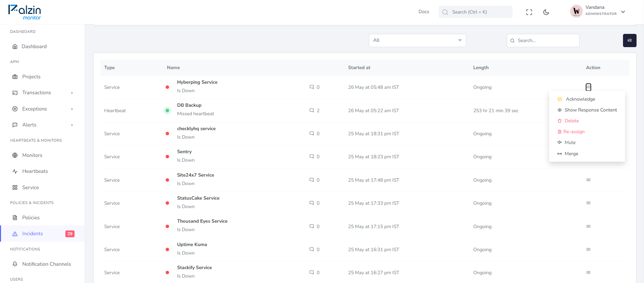Click the dark list-sort button
Viewport: 644px width, 283px height.
click(x=629, y=40)
